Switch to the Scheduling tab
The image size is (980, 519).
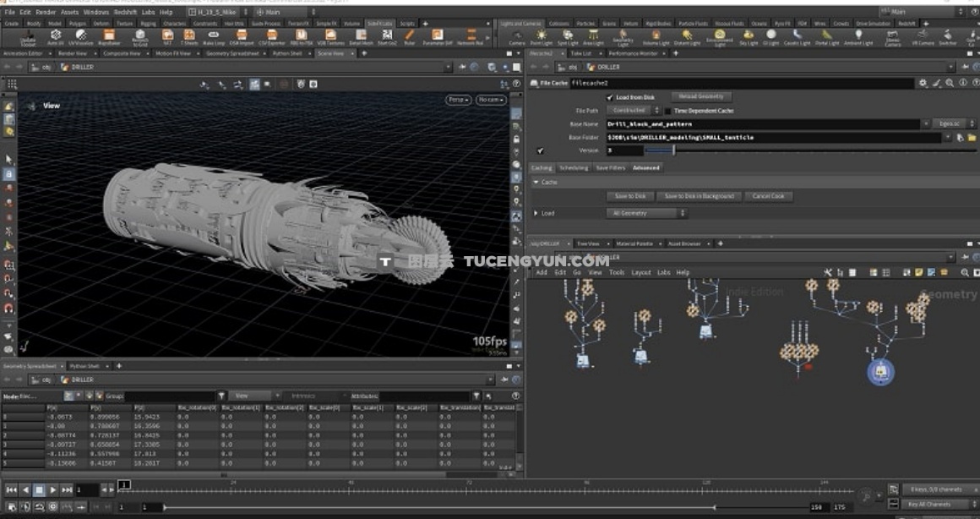pos(574,167)
